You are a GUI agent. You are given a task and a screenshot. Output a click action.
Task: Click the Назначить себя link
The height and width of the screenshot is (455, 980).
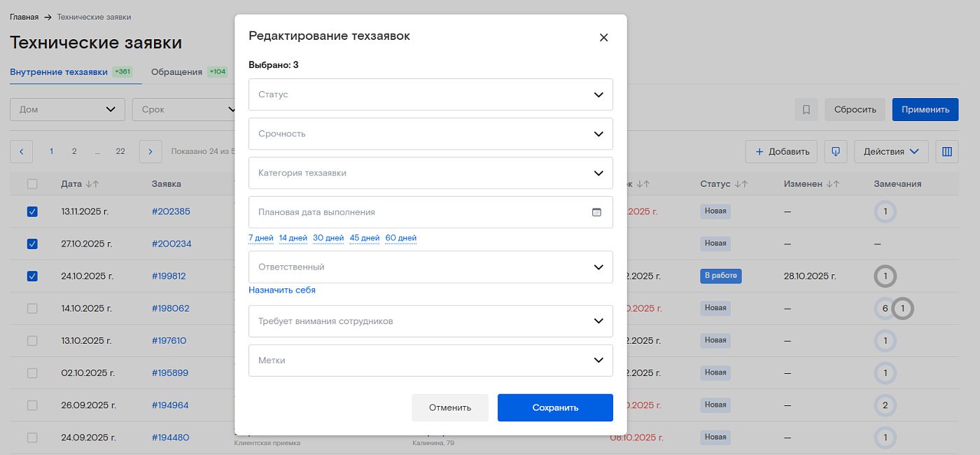tap(281, 290)
